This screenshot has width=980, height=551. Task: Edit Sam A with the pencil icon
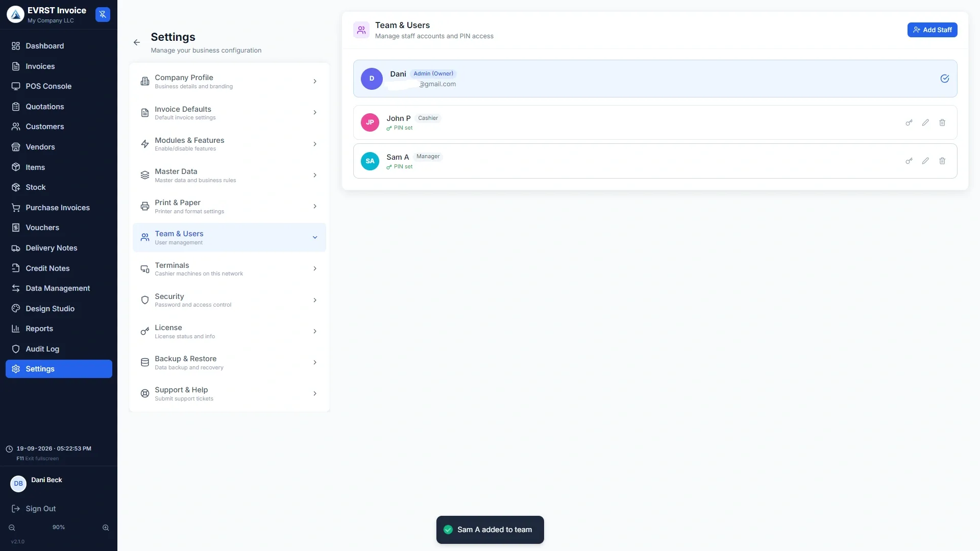tap(925, 161)
